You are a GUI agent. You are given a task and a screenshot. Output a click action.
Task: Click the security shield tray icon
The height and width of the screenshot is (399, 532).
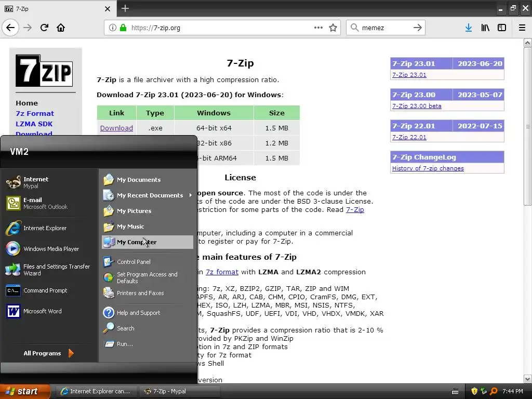tap(474, 391)
